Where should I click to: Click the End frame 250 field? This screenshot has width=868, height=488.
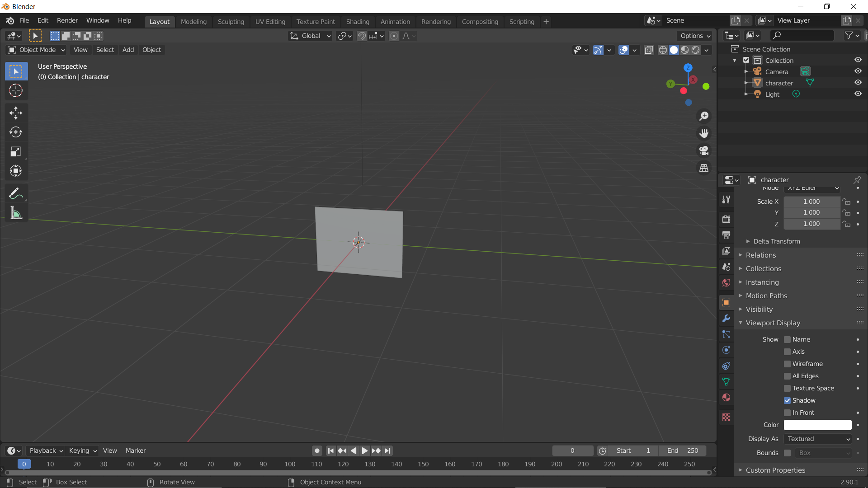pos(682,450)
